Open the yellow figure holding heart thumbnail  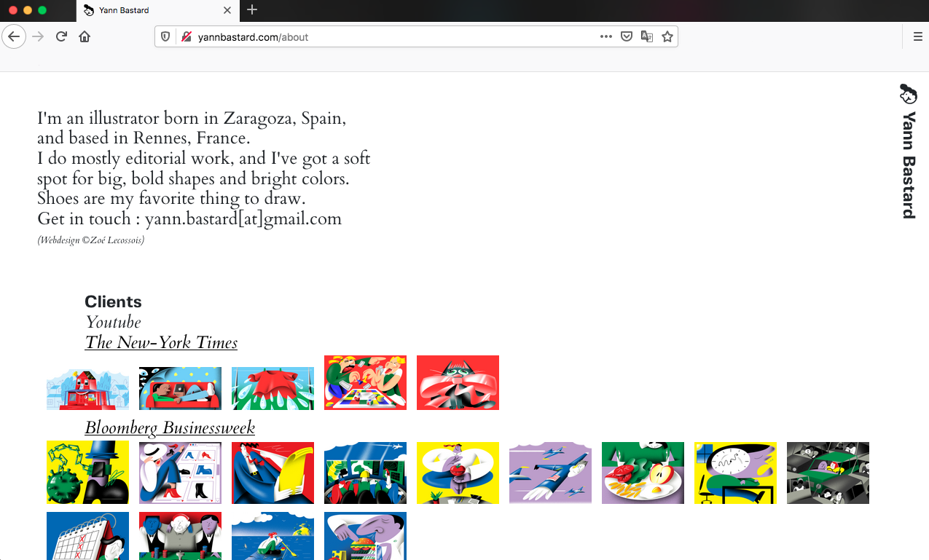point(458,473)
